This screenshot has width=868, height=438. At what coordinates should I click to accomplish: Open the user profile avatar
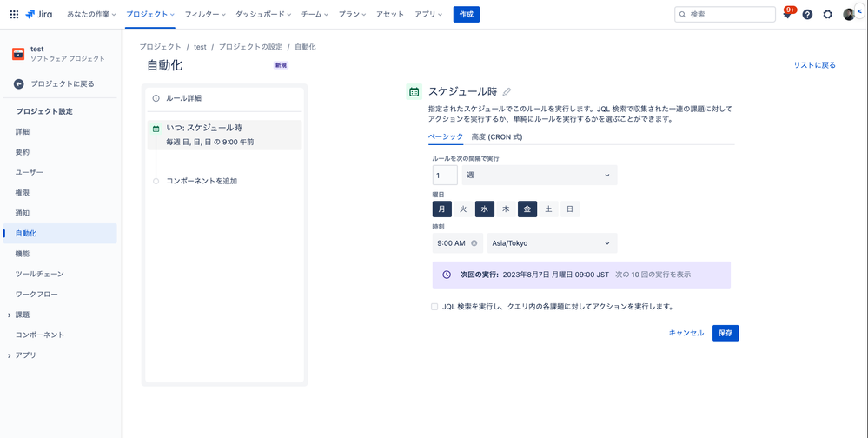point(849,15)
